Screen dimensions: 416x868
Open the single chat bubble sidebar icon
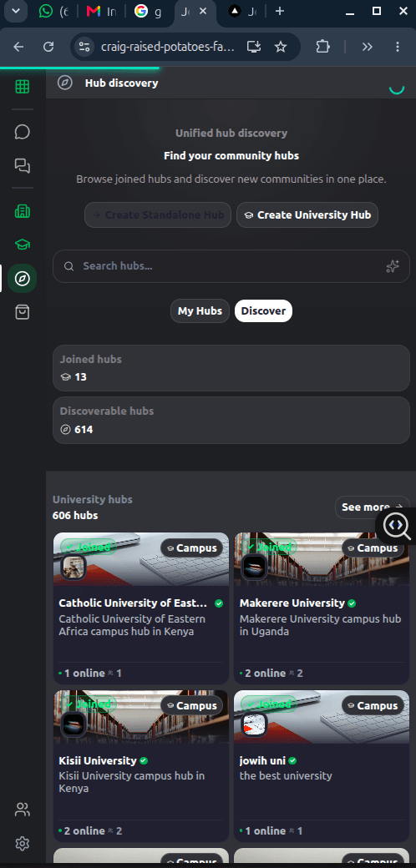point(23,132)
